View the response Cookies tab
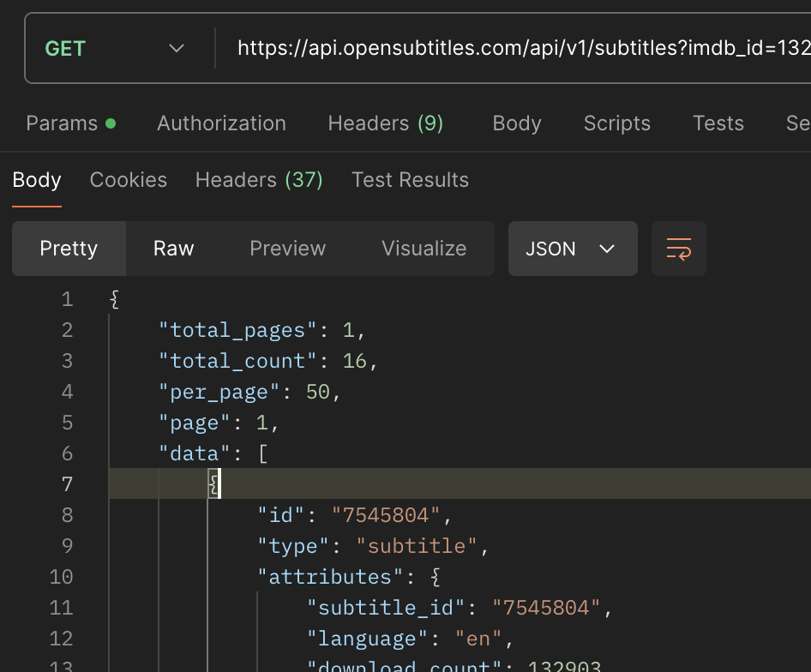Viewport: 811px width, 672px height. click(129, 180)
